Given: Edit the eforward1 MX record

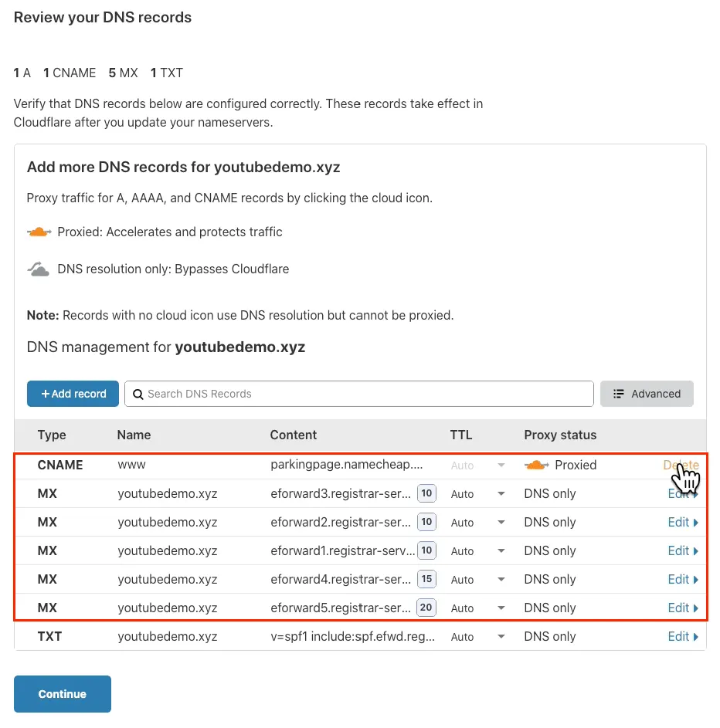Looking at the screenshot, I should (x=683, y=550).
